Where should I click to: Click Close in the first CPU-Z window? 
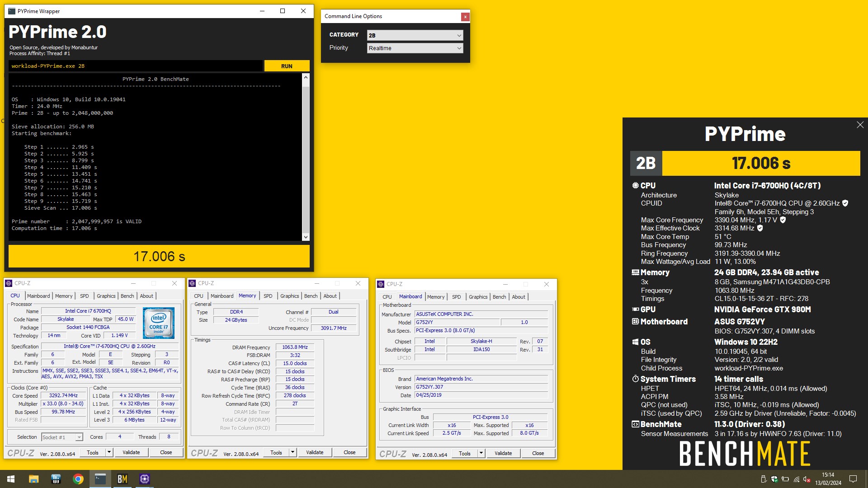(x=166, y=452)
